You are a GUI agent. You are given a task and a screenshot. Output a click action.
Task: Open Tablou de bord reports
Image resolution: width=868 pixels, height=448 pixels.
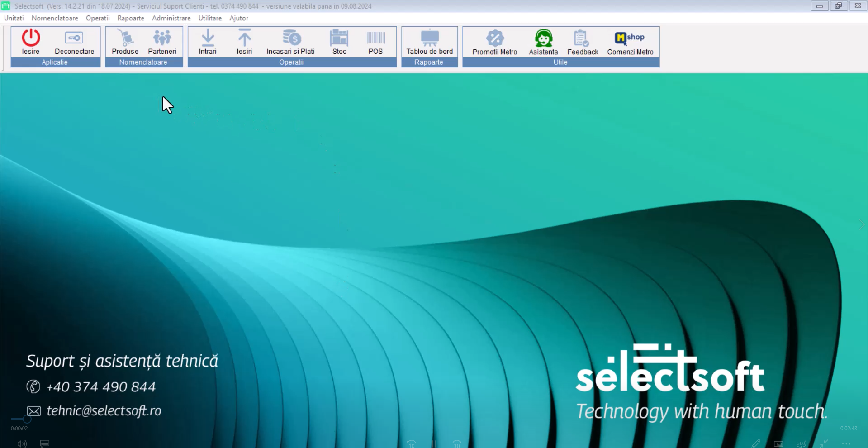pos(429,42)
